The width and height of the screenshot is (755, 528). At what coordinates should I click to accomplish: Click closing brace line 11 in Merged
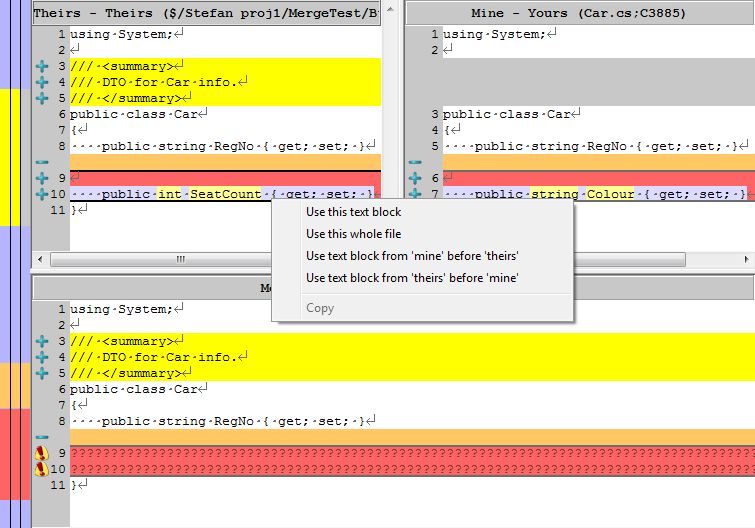tap(412, 485)
